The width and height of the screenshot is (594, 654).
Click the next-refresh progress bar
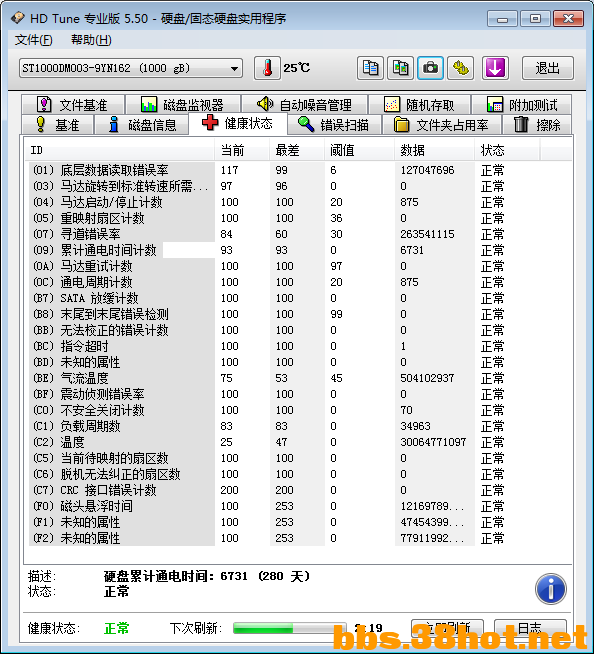289,628
